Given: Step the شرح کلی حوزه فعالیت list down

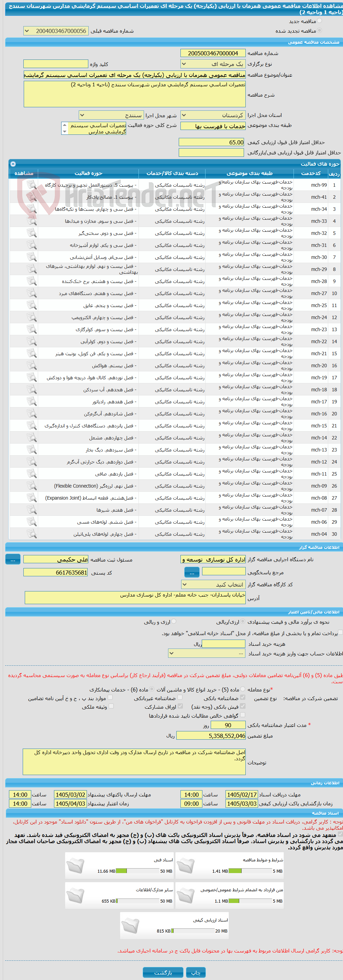Looking at the screenshot, I should pos(65,132).
